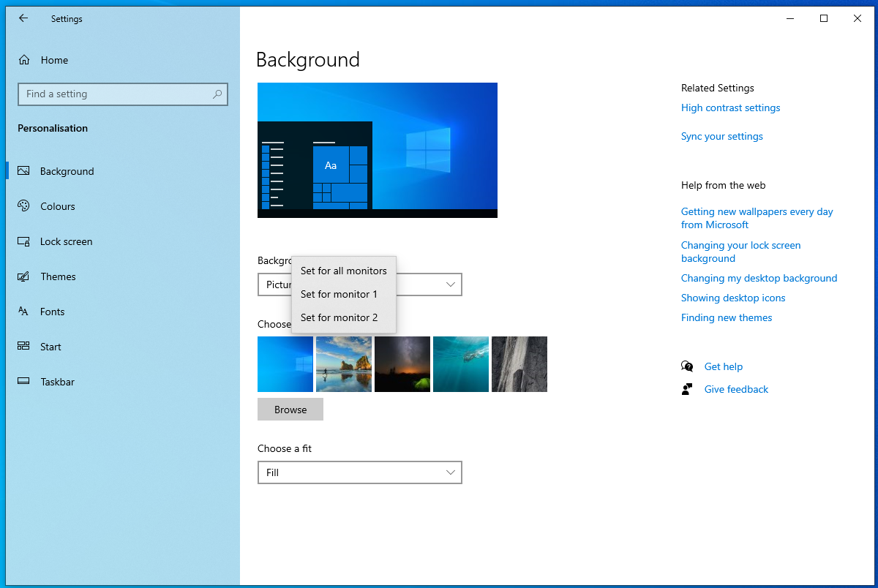Viewport: 878px width, 588px height.
Task: Select the Background picture icon in sidebar
Action: tap(23, 171)
